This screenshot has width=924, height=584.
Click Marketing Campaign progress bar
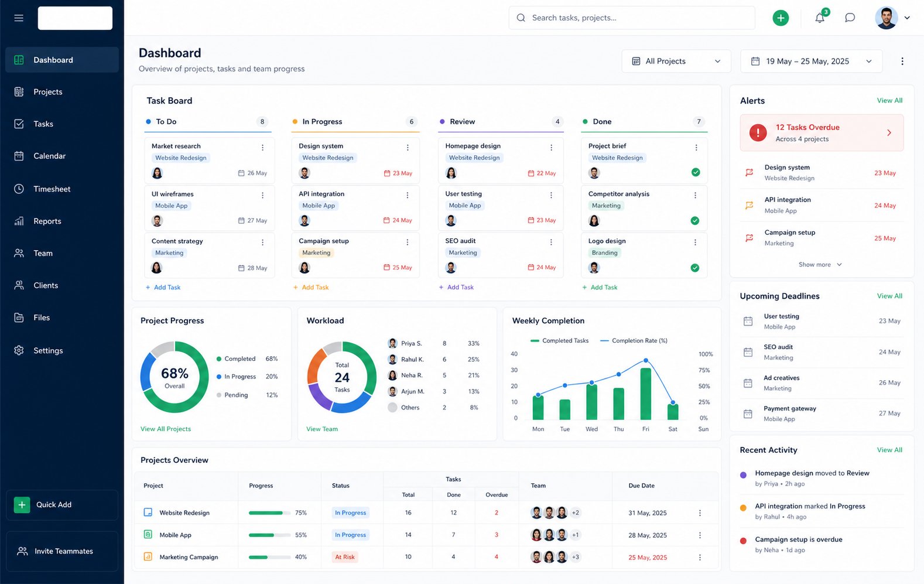click(269, 557)
